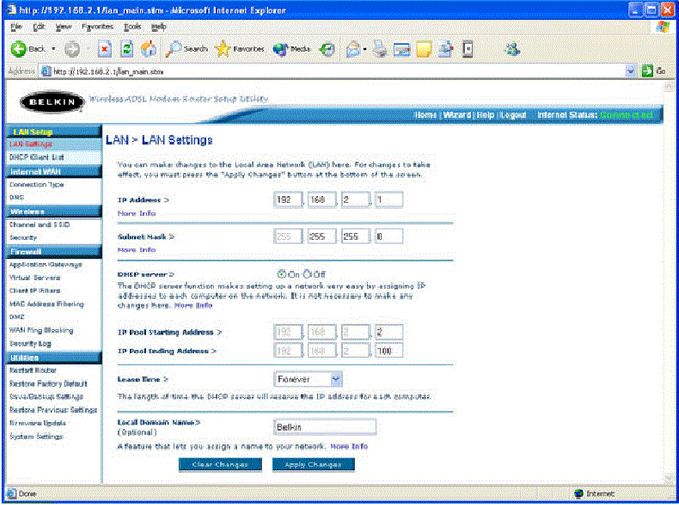The image size is (679, 505).
Task: Expand the Lease Time dropdown
Action: tap(335, 379)
